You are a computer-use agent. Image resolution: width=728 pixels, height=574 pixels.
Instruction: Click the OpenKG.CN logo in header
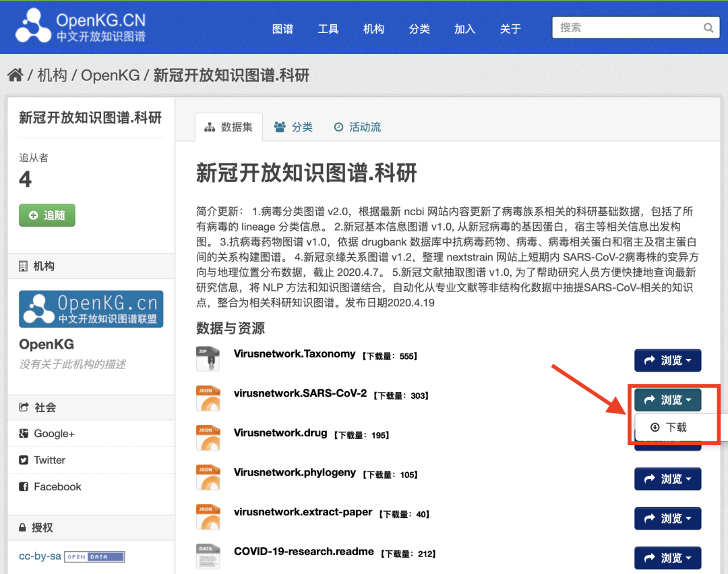click(81, 26)
